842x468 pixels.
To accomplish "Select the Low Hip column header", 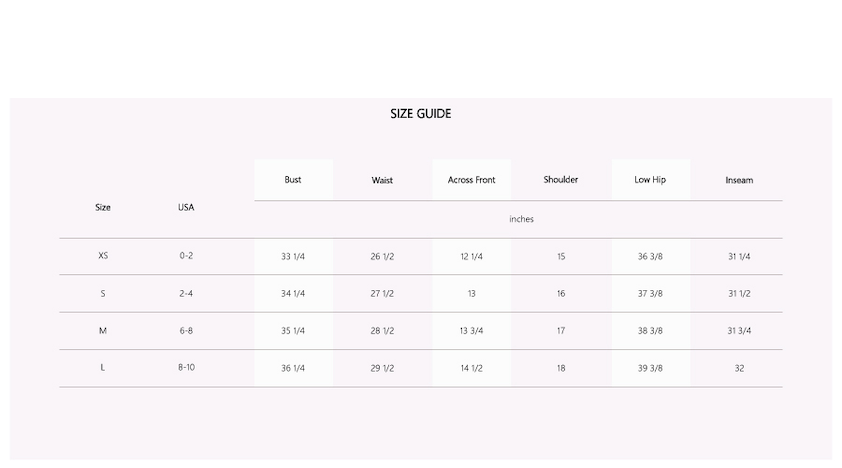I will [x=650, y=180].
